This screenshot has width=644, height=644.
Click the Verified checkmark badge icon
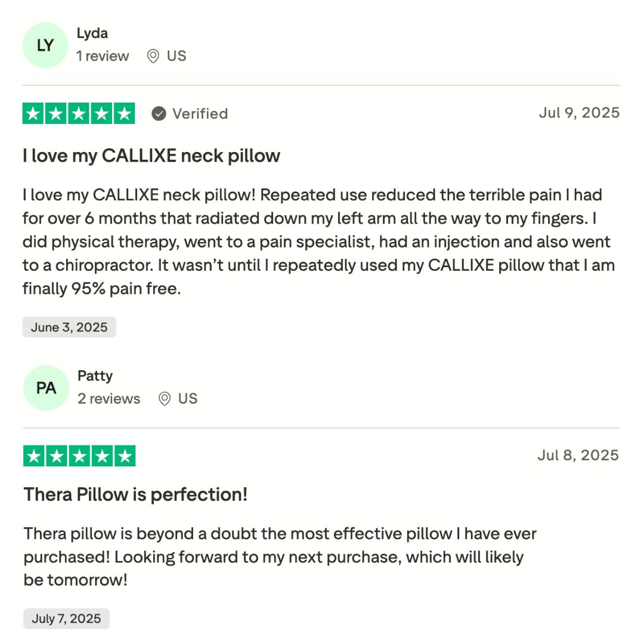(x=159, y=113)
